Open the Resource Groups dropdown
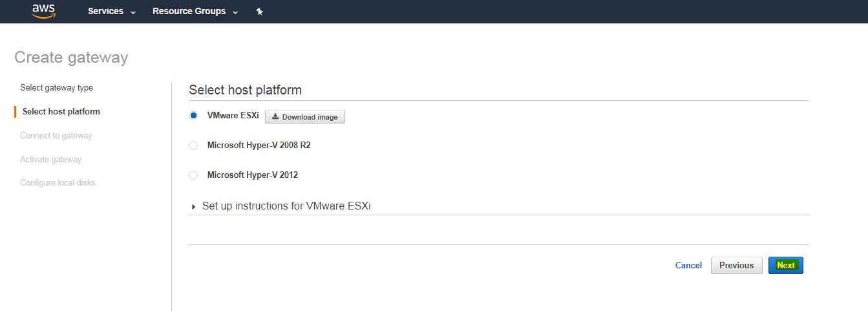The width and height of the screenshot is (868, 311). (195, 12)
